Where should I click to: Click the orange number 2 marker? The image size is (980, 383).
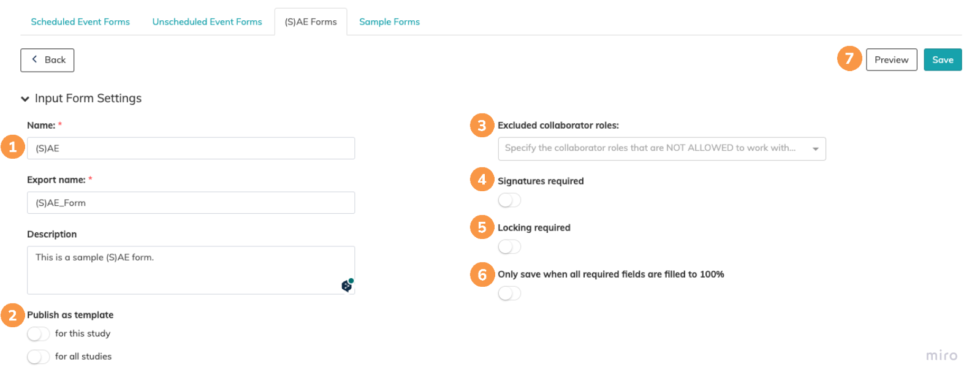click(x=12, y=316)
